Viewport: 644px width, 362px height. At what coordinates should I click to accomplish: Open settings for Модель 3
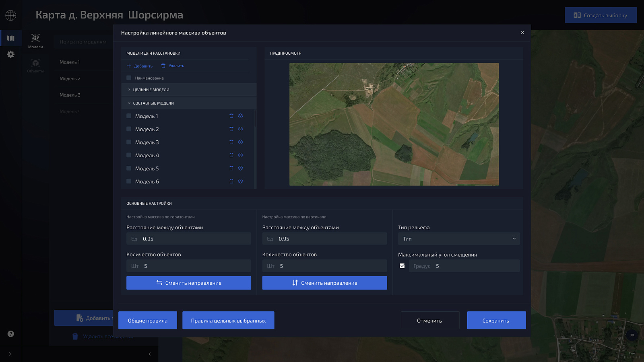pyautogui.click(x=240, y=142)
